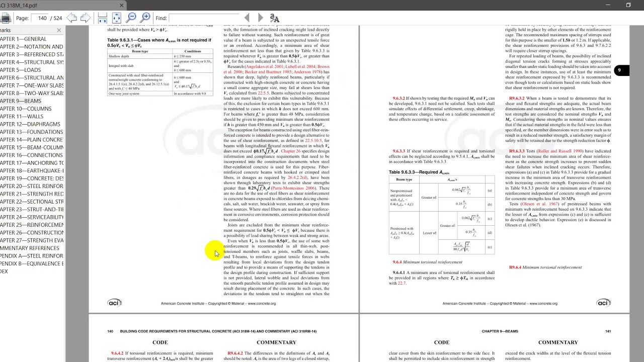Select the ACI 318M_14.pdf document tab

(63, 5)
